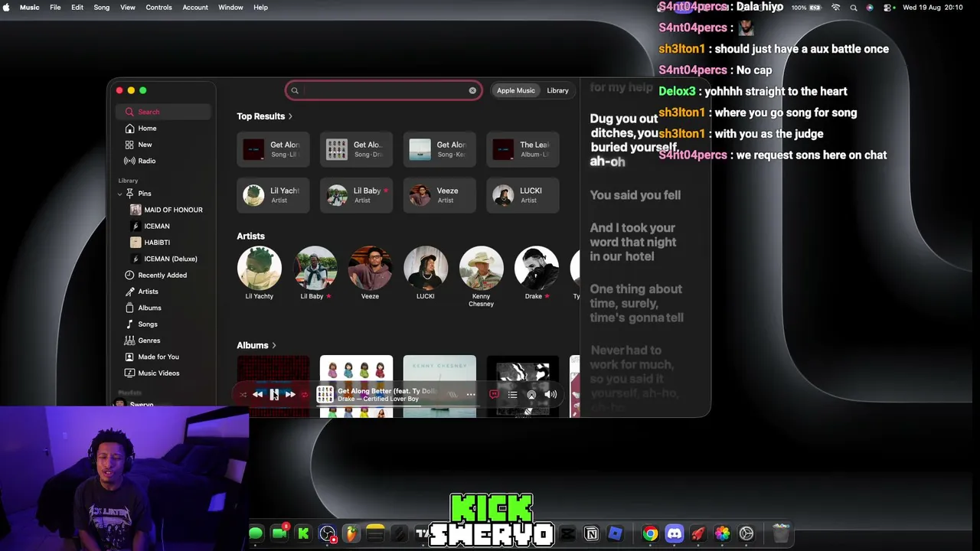Viewport: 980px width, 551px height.
Task: Open the Controls menu
Action: pos(158,8)
